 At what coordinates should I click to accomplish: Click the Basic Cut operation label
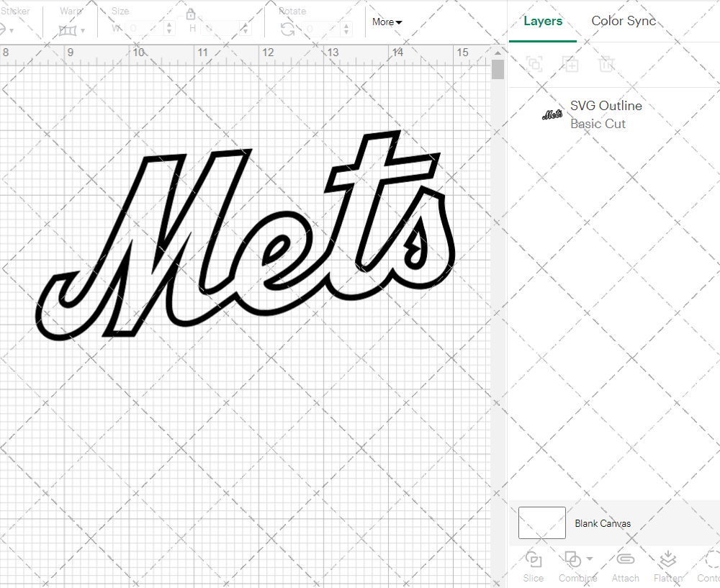point(598,124)
